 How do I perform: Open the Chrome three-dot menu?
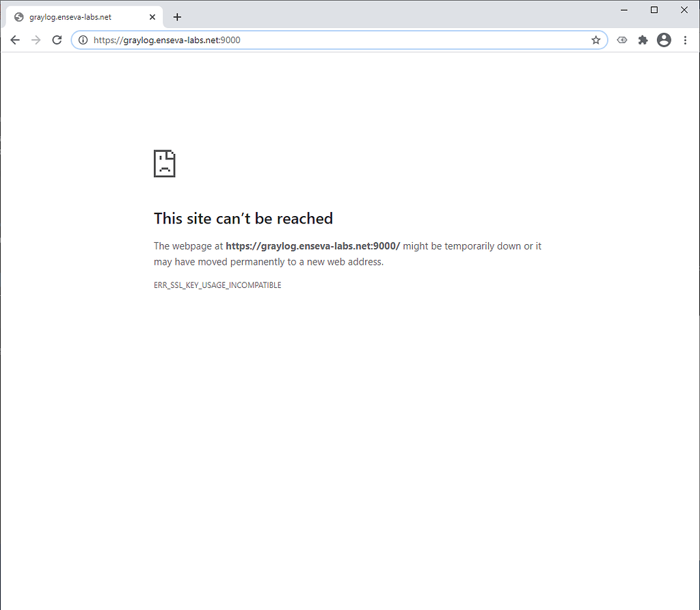click(x=685, y=40)
